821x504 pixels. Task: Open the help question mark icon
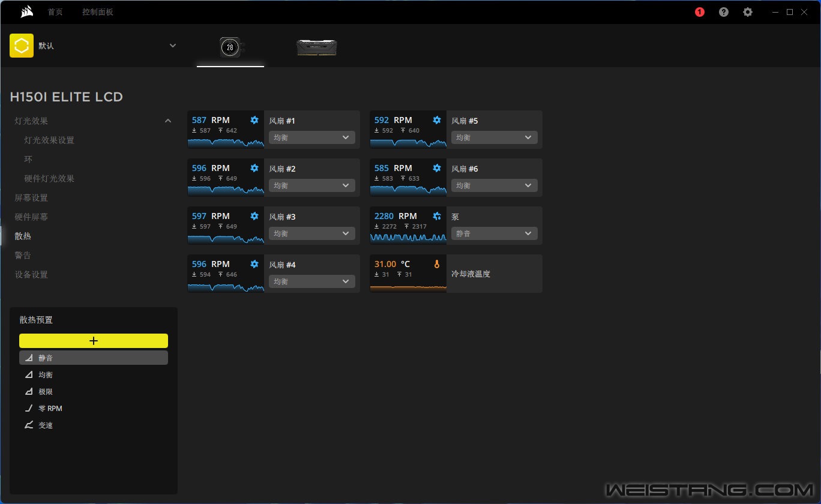point(724,12)
